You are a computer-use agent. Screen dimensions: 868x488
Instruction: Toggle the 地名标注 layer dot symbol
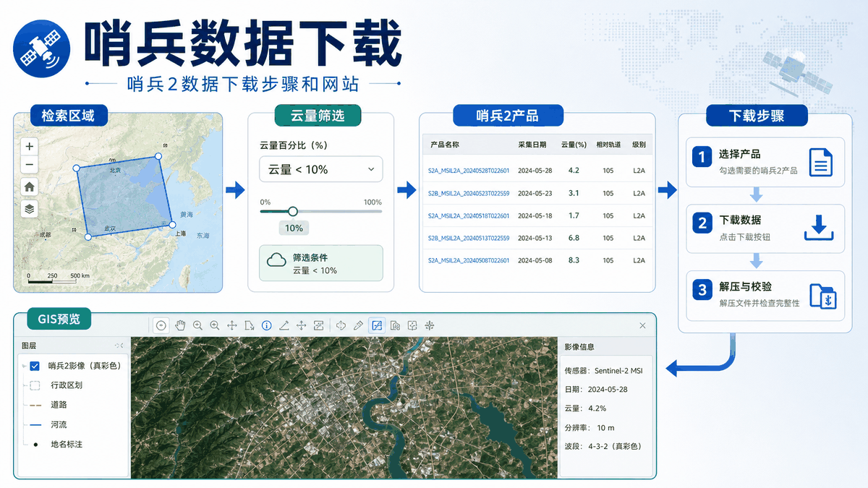click(35, 444)
